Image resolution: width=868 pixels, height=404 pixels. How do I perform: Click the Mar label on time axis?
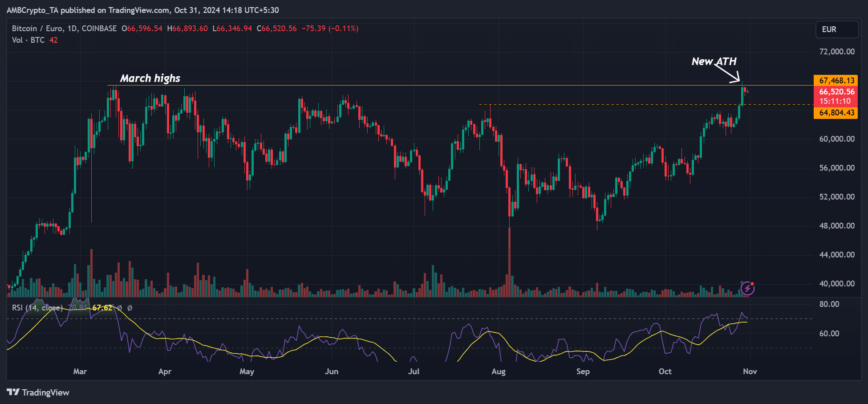80,371
